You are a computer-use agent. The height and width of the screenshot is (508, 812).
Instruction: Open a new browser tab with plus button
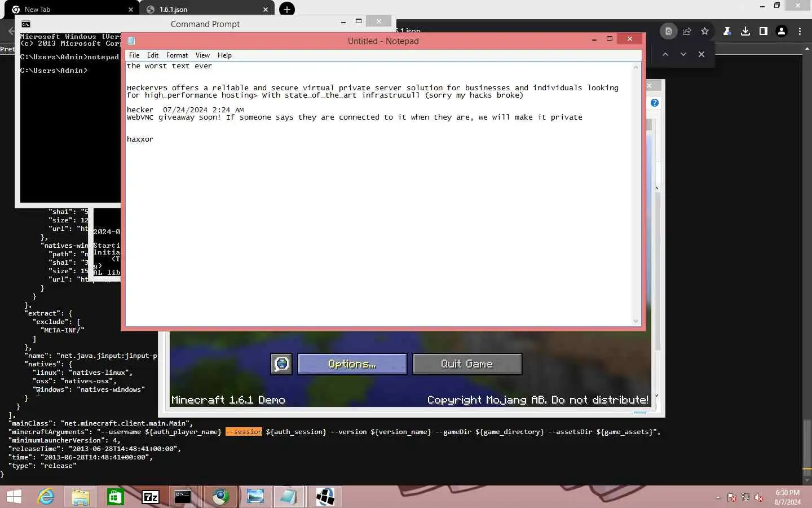coord(287,9)
